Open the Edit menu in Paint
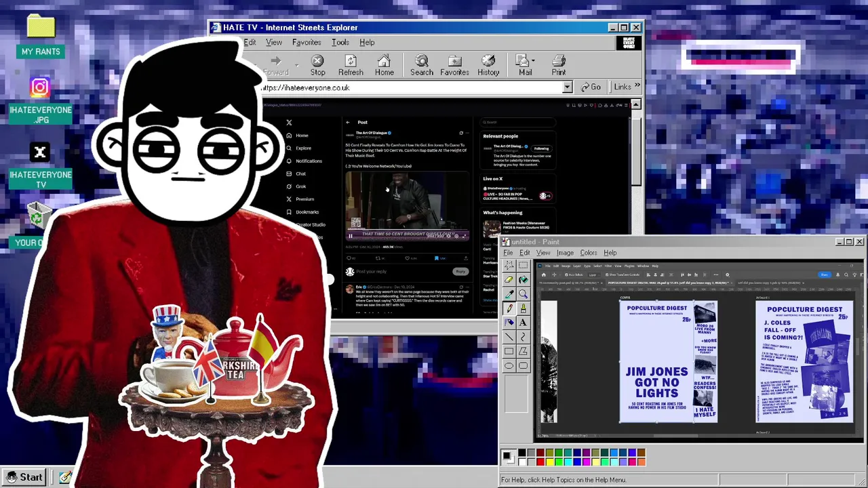 525,253
